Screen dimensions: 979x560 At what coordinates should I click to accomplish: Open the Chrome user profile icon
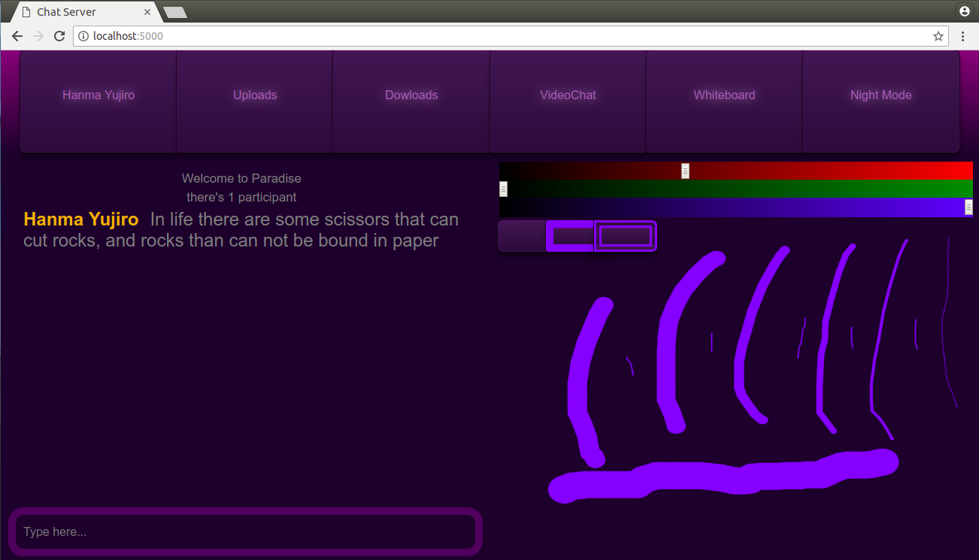965,11
